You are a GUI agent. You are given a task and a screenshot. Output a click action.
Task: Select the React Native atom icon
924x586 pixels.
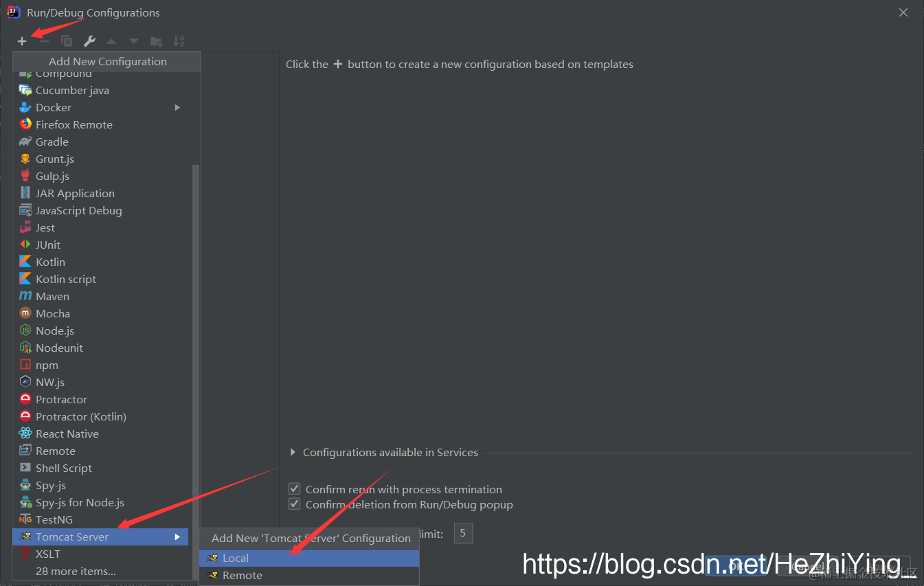click(x=25, y=433)
